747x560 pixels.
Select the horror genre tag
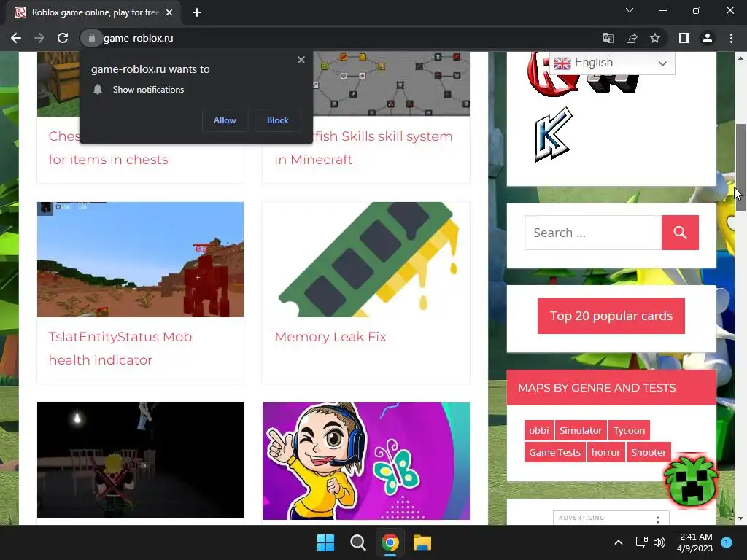coord(605,452)
